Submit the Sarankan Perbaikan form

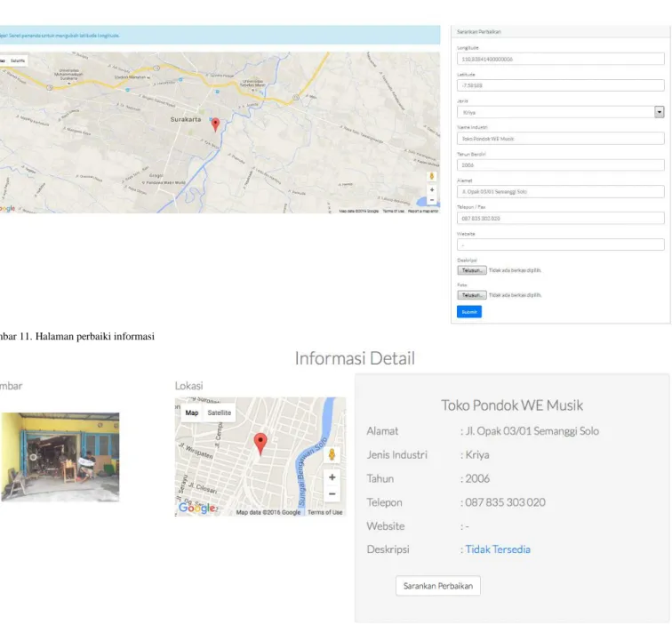tap(468, 312)
